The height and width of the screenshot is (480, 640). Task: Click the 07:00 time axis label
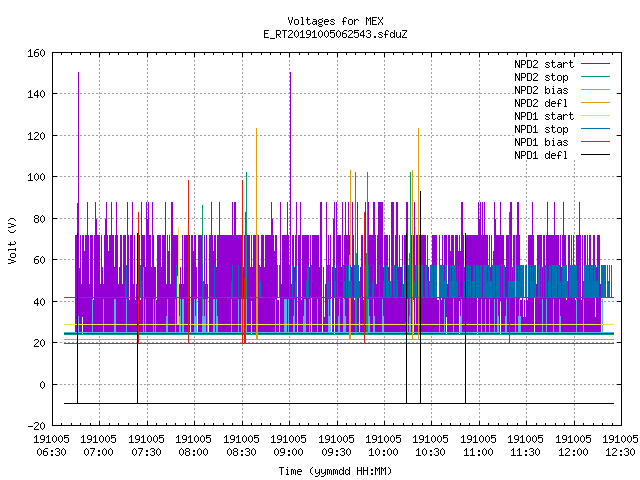click(x=98, y=452)
